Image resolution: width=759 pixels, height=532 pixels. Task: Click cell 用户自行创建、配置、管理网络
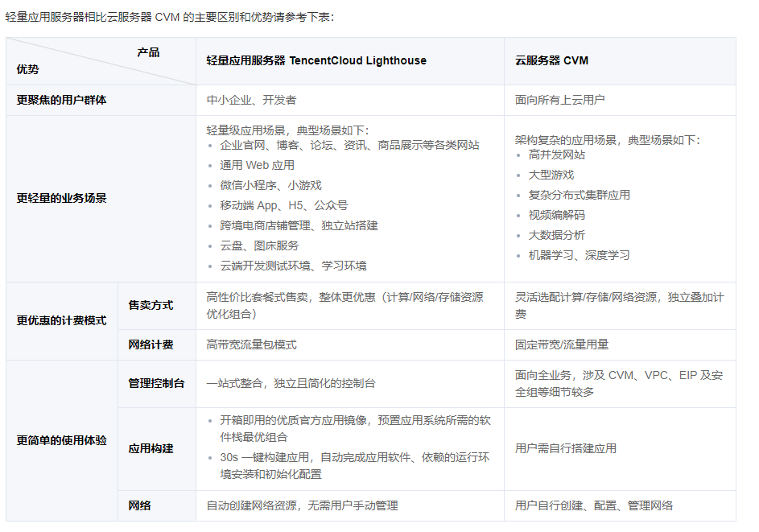pyautogui.click(x=594, y=506)
